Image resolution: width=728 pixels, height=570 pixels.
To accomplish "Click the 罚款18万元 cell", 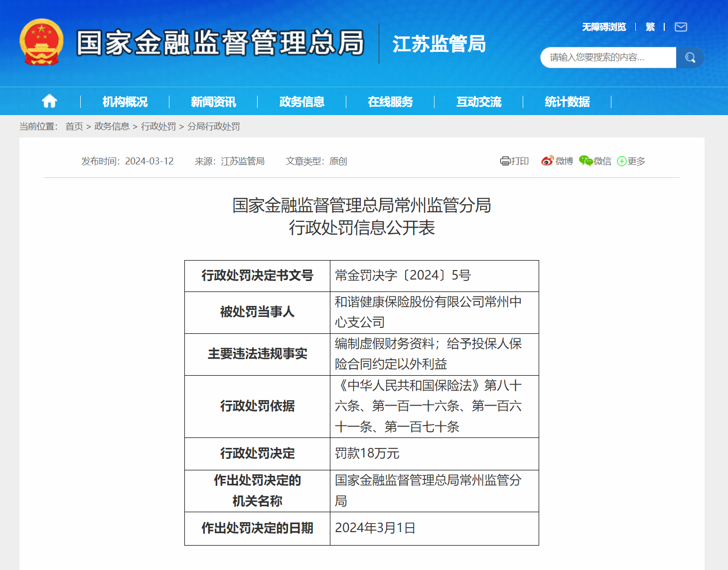I will pos(434,454).
